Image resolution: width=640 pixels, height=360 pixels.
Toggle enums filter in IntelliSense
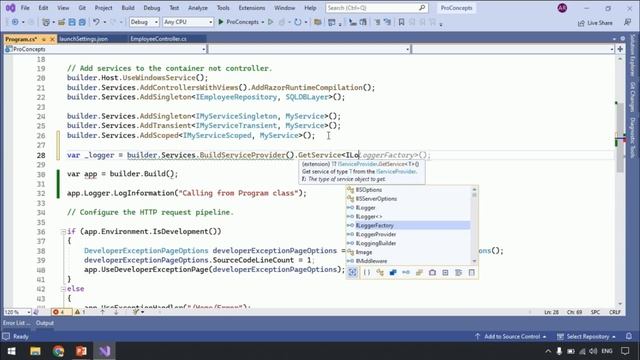click(445, 272)
